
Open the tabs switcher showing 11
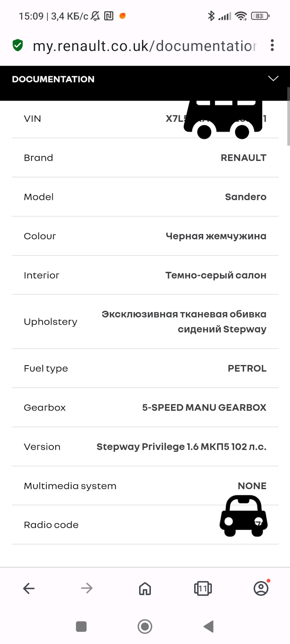[x=203, y=588]
